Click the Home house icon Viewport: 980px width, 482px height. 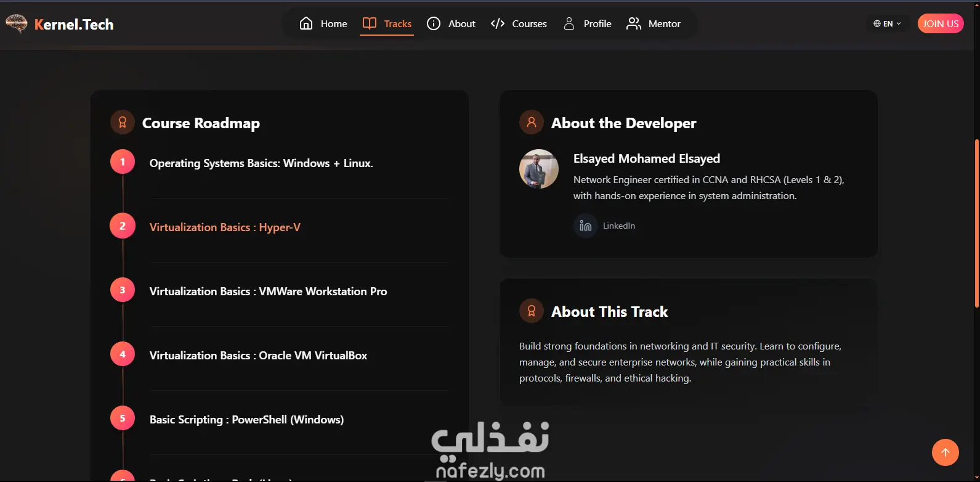306,23
